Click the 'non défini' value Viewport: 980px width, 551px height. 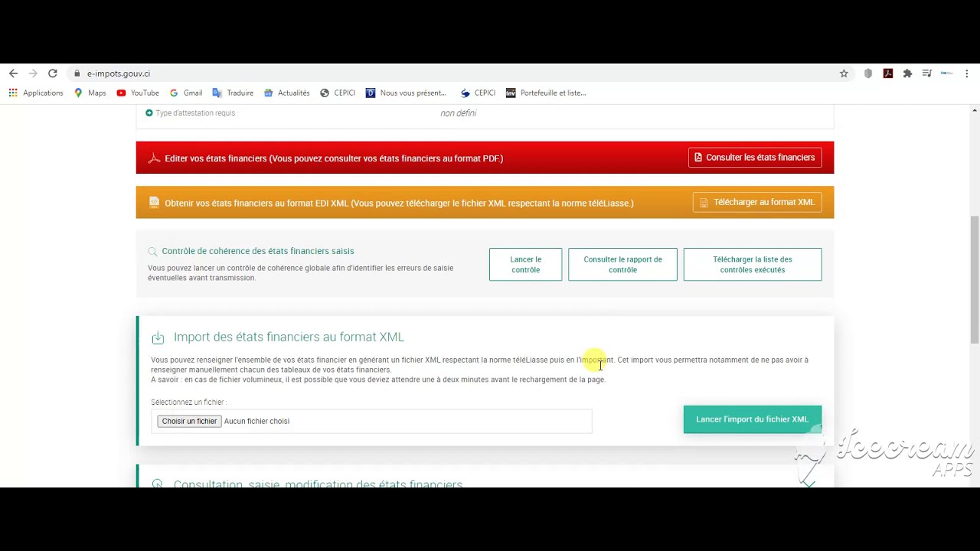459,112
